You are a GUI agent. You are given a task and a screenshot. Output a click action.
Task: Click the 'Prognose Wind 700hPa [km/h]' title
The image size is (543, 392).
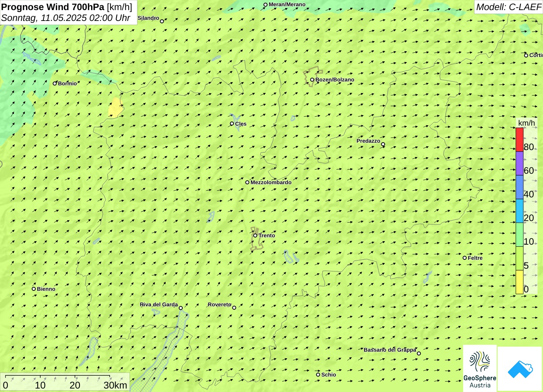tap(67, 7)
